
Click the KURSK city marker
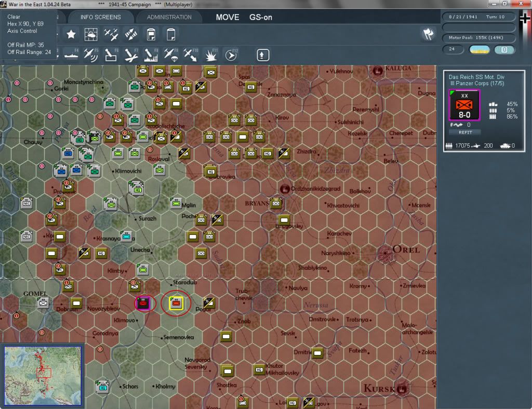pyautogui.click(x=402, y=389)
